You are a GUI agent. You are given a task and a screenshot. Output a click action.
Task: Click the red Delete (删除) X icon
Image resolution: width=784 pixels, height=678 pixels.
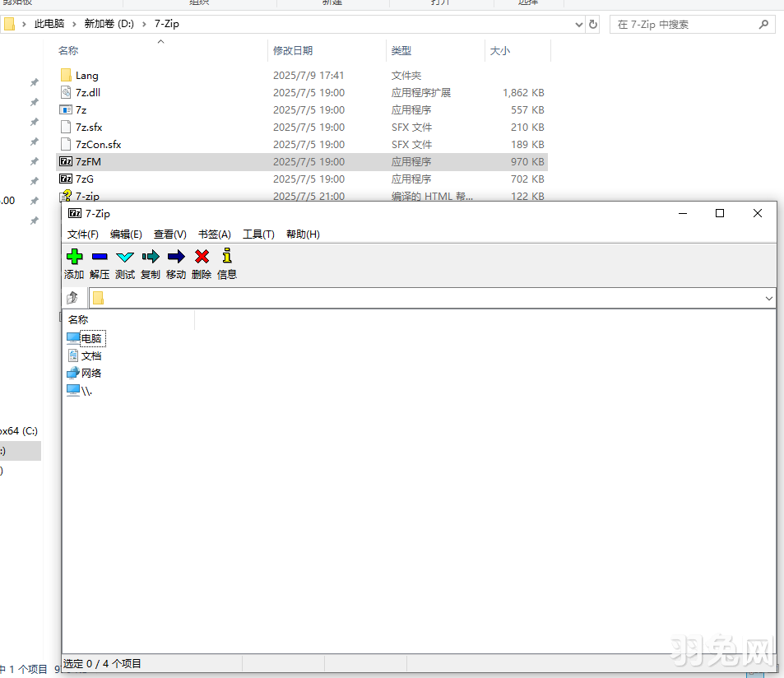point(202,256)
